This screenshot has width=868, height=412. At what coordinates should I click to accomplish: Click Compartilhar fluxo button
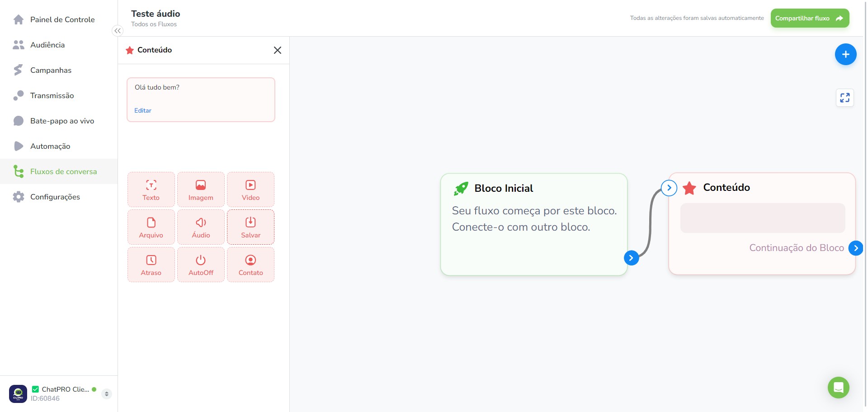tap(810, 18)
